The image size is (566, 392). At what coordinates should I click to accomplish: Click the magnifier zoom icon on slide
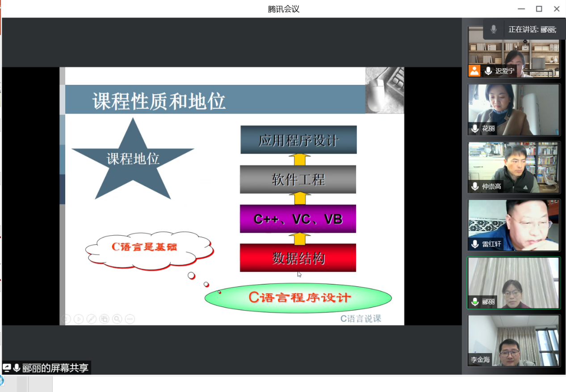[x=117, y=319]
